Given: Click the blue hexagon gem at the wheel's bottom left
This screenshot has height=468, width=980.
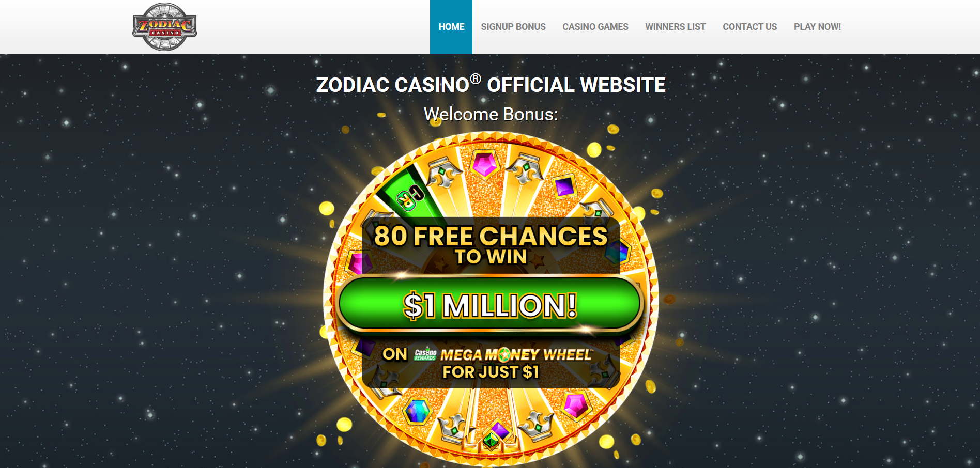Looking at the screenshot, I should click(x=417, y=411).
